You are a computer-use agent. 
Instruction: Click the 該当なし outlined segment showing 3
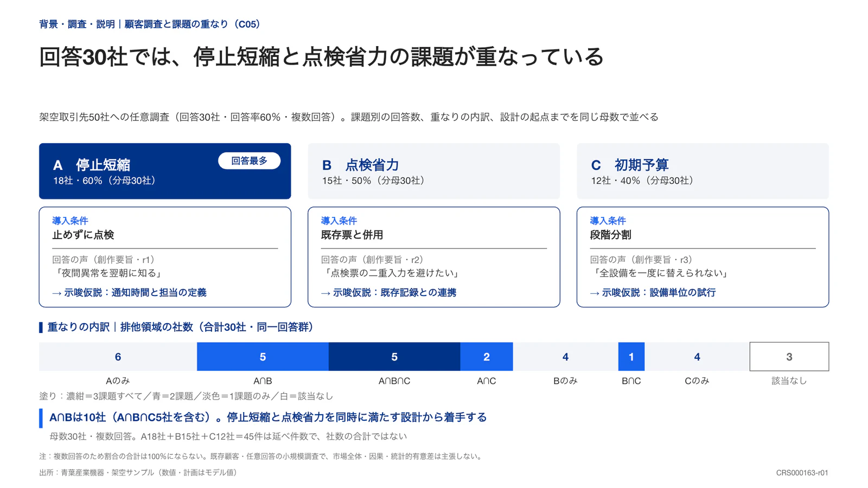(789, 357)
